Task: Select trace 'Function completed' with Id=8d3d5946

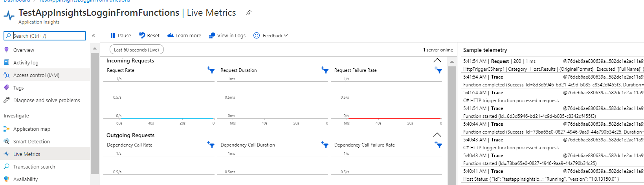Action: coord(553,81)
